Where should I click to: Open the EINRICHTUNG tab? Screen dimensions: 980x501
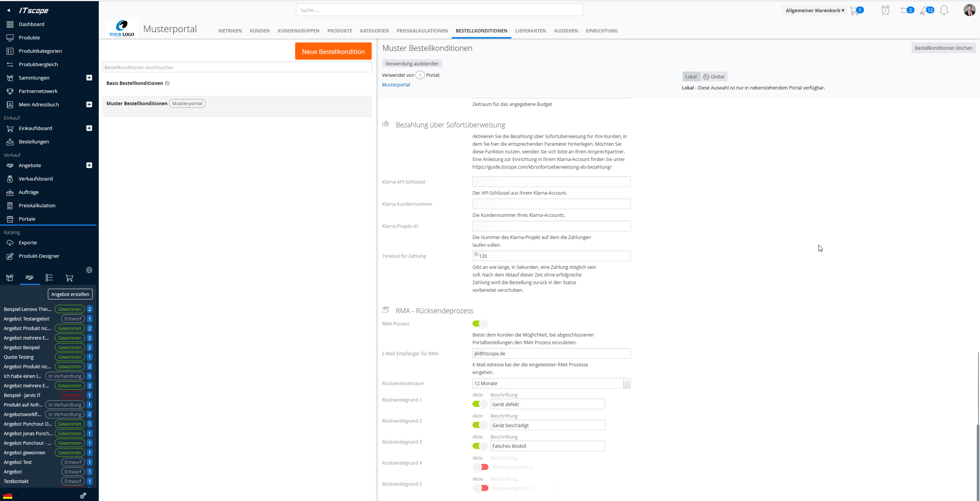[602, 31]
